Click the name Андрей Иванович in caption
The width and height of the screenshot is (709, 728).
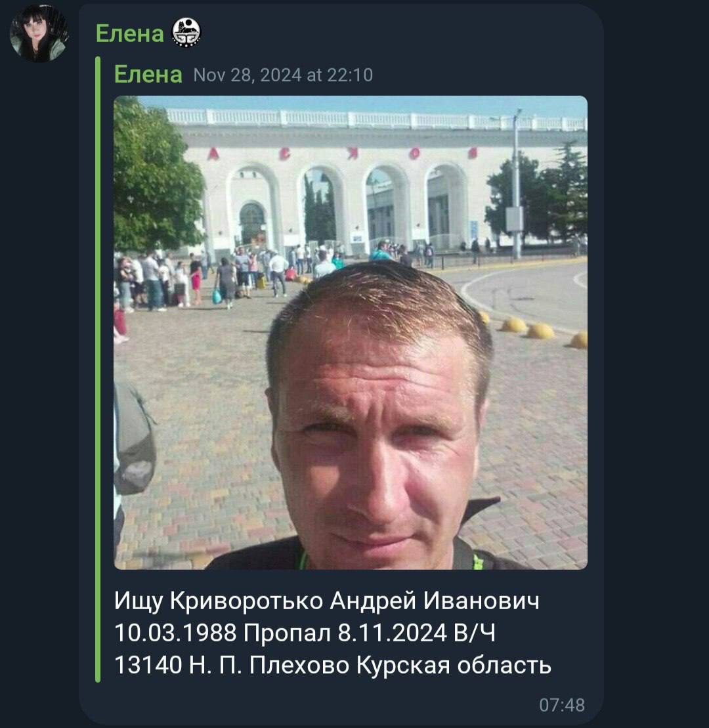435,601
